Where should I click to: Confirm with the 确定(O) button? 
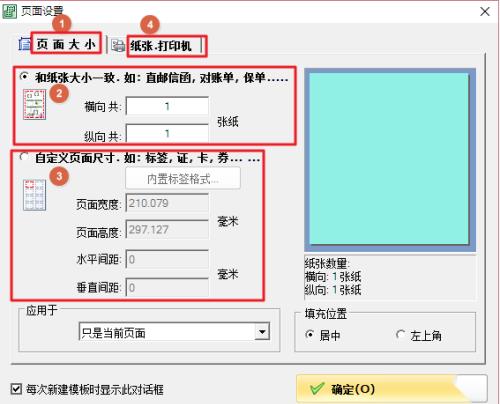391,389
